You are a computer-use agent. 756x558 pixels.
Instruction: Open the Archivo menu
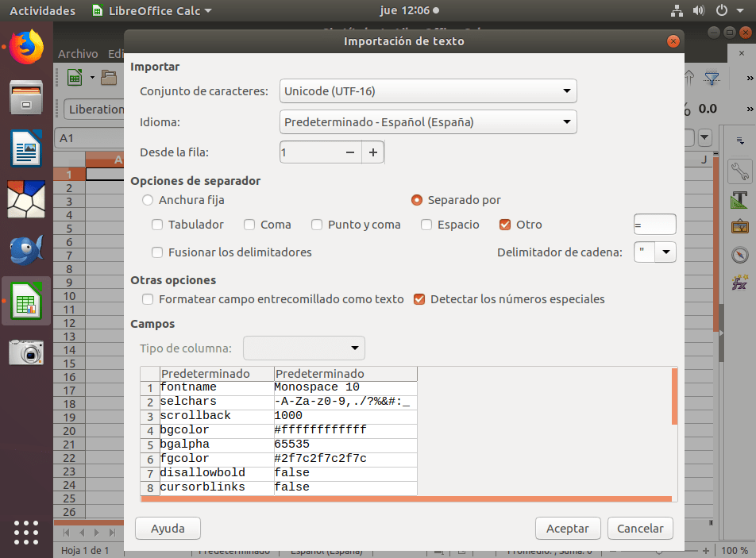[x=78, y=54]
